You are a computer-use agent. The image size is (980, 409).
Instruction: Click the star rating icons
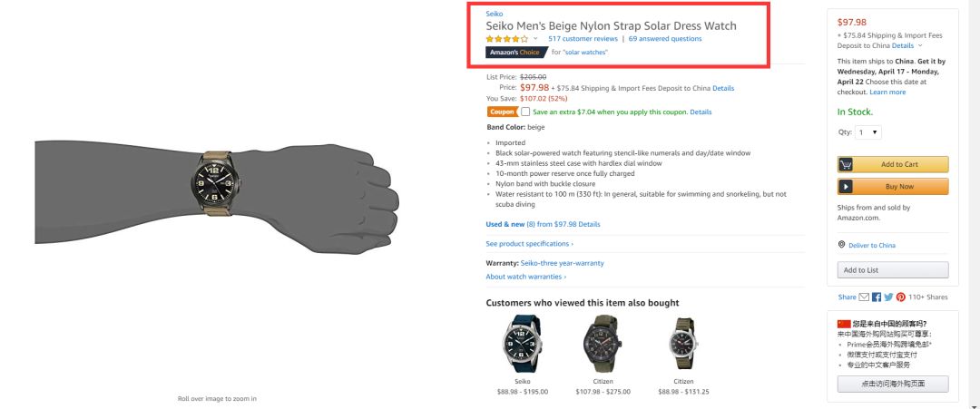[506, 39]
